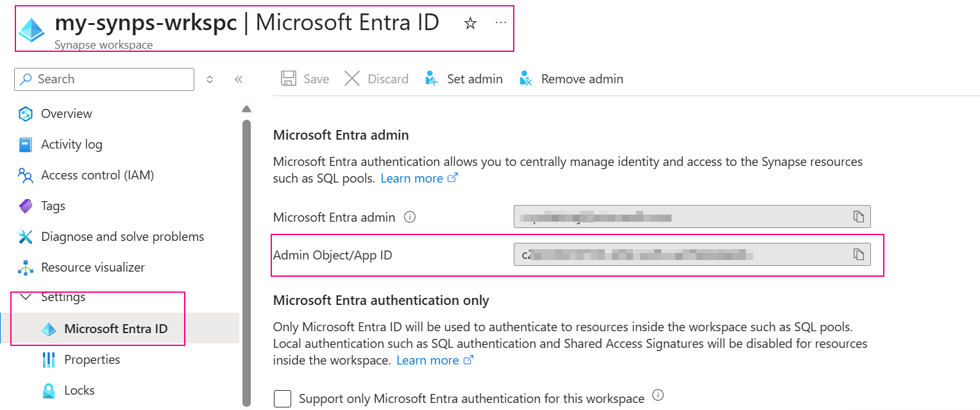Click the sidebar scroll up arrow
This screenshot has width=980, height=410.
click(x=246, y=108)
